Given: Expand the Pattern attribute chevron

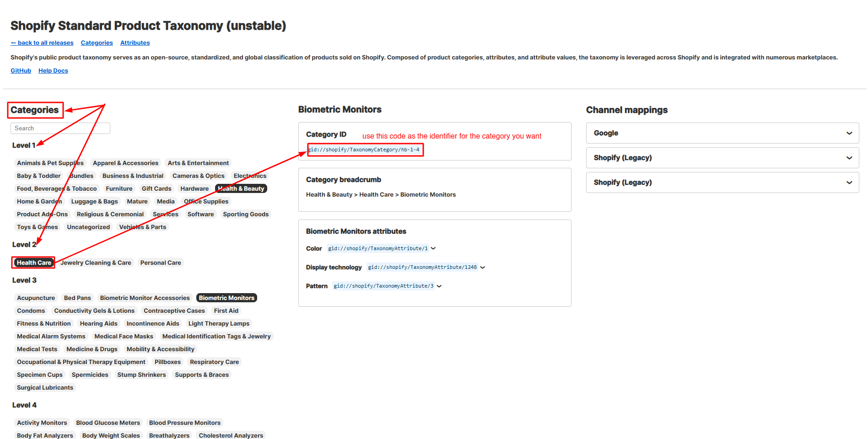Looking at the screenshot, I should click(x=439, y=286).
